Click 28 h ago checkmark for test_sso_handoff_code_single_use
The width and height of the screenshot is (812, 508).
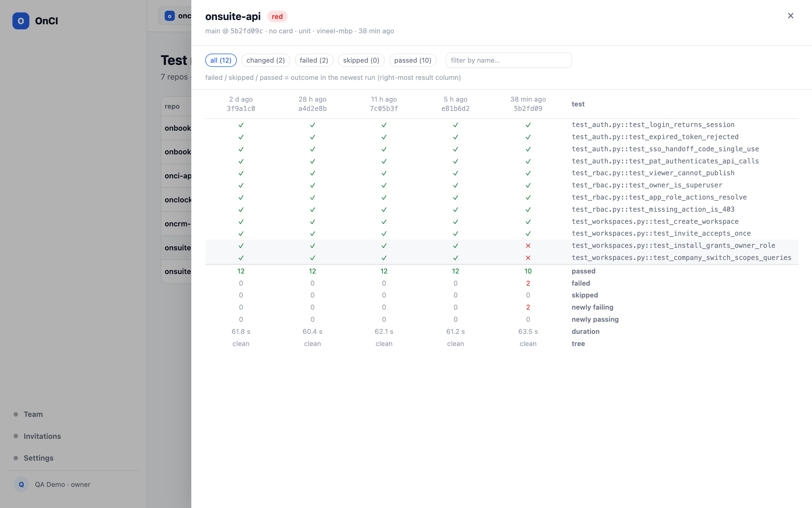(312, 149)
